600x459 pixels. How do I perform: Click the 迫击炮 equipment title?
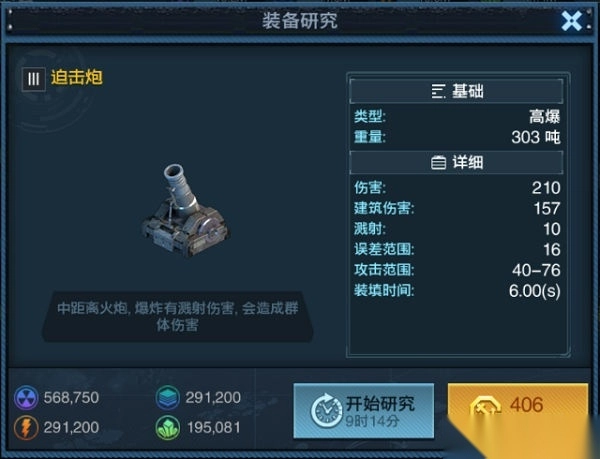point(77,78)
